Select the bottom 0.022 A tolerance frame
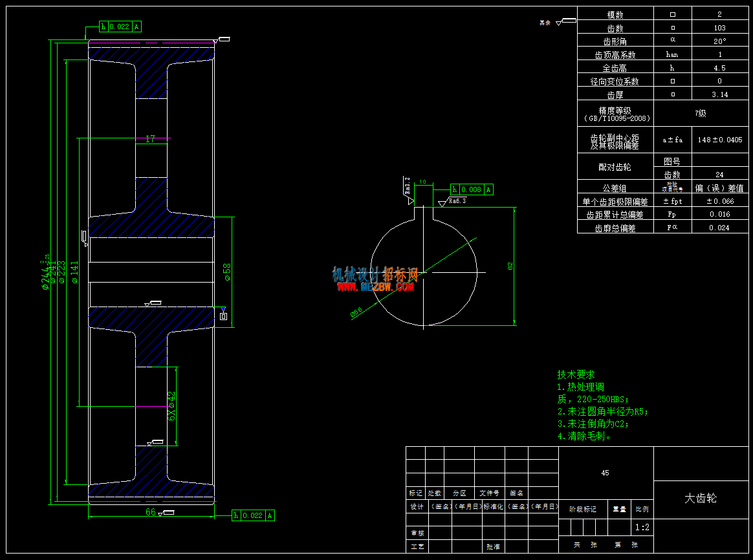Viewport: 753px width, 560px height. [253, 515]
